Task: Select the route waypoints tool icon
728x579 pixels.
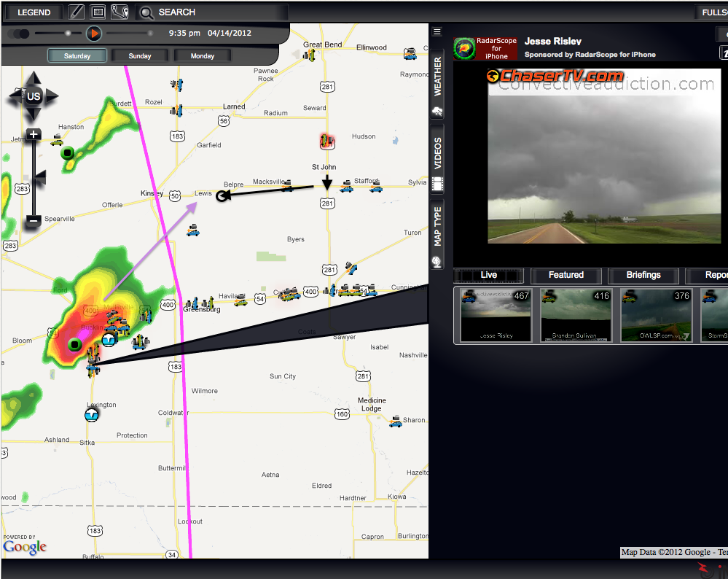Action: (120, 12)
